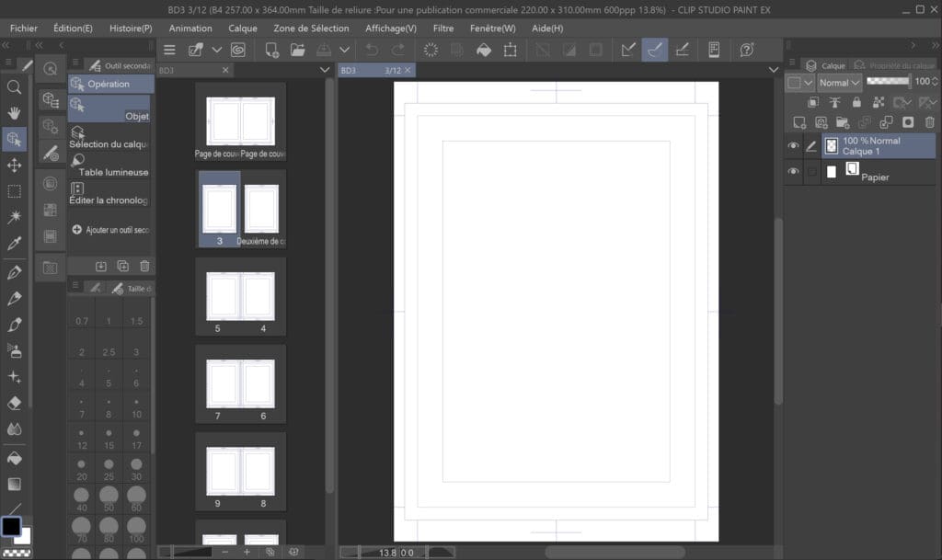Hide the Papier layer
This screenshot has height=560, width=942.
pyautogui.click(x=793, y=172)
